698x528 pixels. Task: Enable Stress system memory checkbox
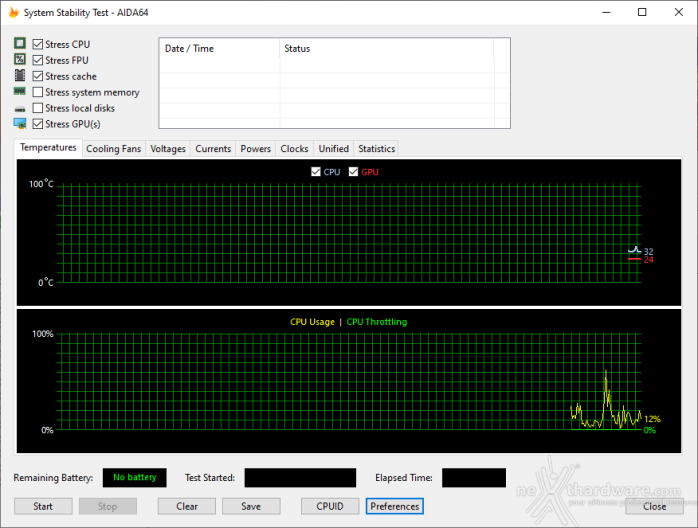point(38,92)
